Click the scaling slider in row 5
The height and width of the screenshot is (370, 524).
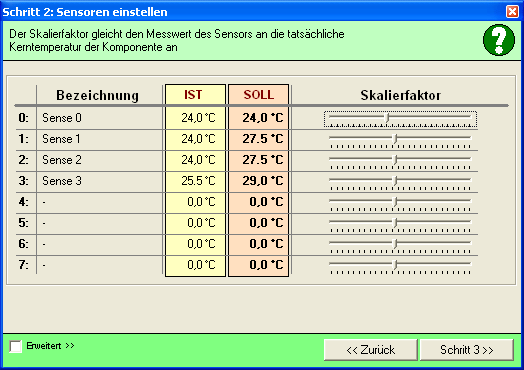point(400,224)
